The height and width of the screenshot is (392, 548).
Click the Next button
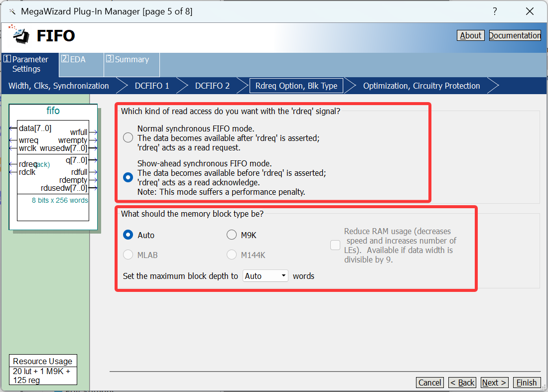tap(494, 383)
